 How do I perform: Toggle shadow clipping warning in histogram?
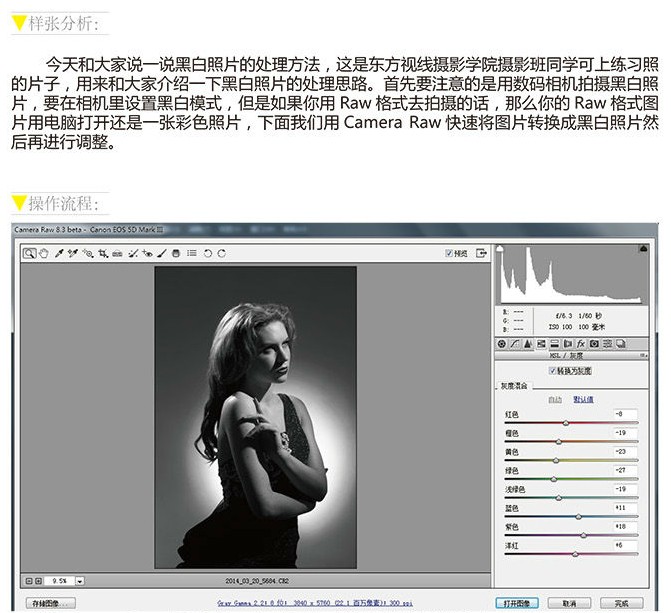[x=499, y=248]
